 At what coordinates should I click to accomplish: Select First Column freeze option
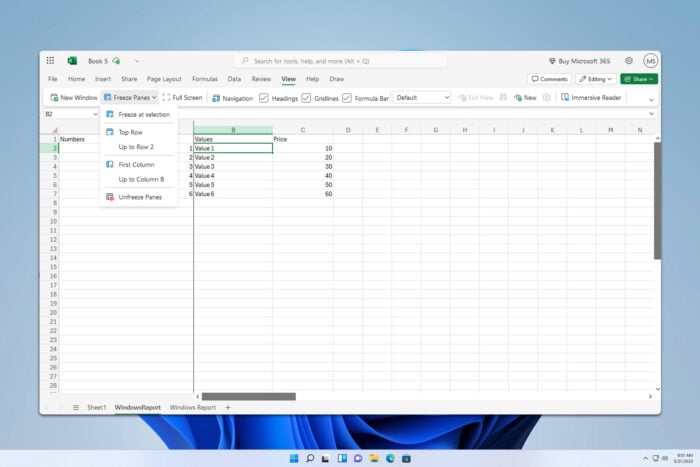pyautogui.click(x=138, y=165)
